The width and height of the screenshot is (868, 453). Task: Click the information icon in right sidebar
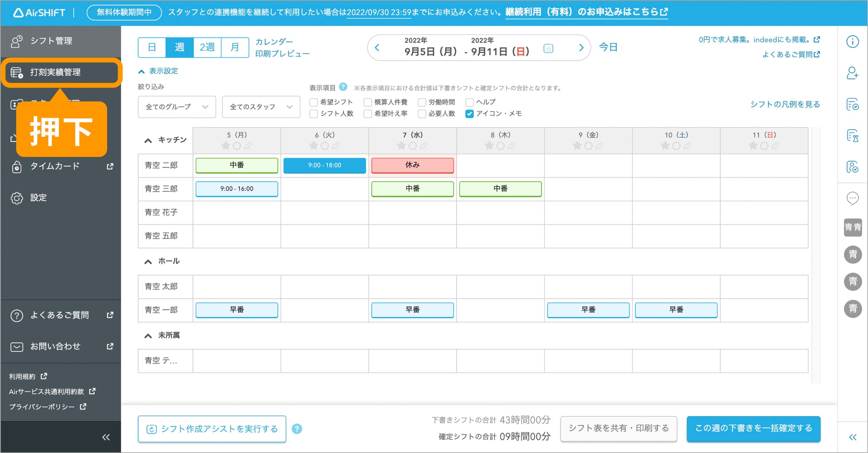[x=852, y=42]
